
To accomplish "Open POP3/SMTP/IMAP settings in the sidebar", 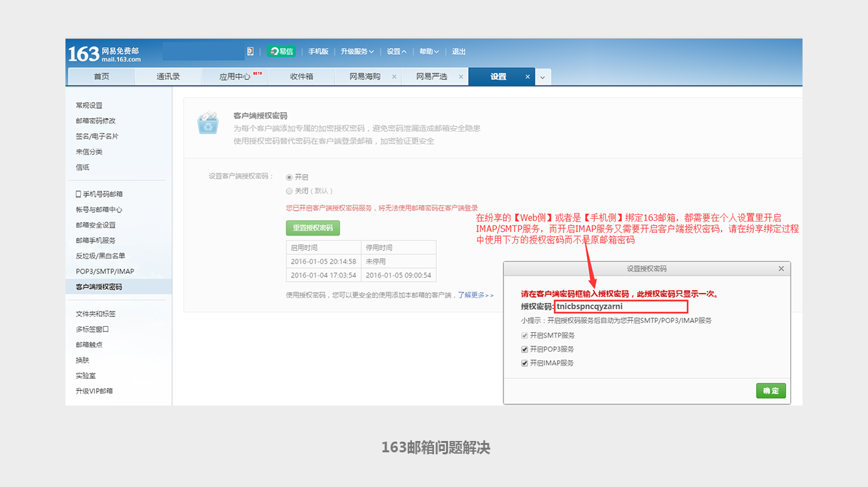I will 105,272.
